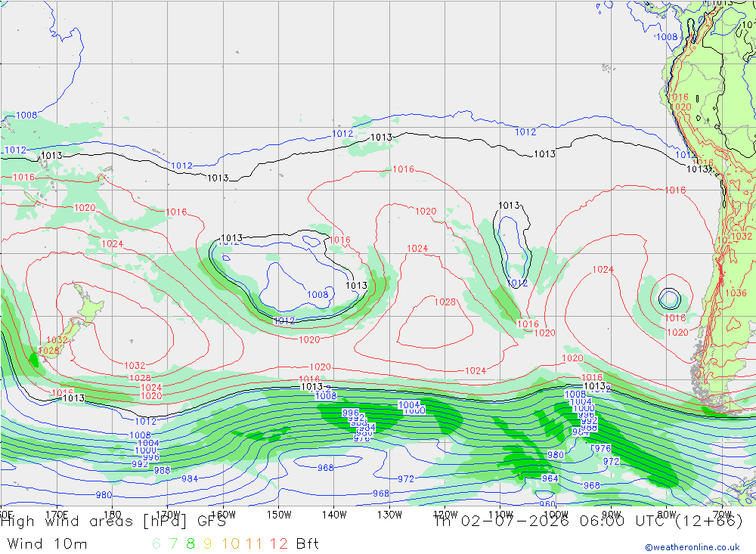Screen dimensions: 756x554
Task: Click the 1008 label inside the central trough
Action: coord(318,295)
